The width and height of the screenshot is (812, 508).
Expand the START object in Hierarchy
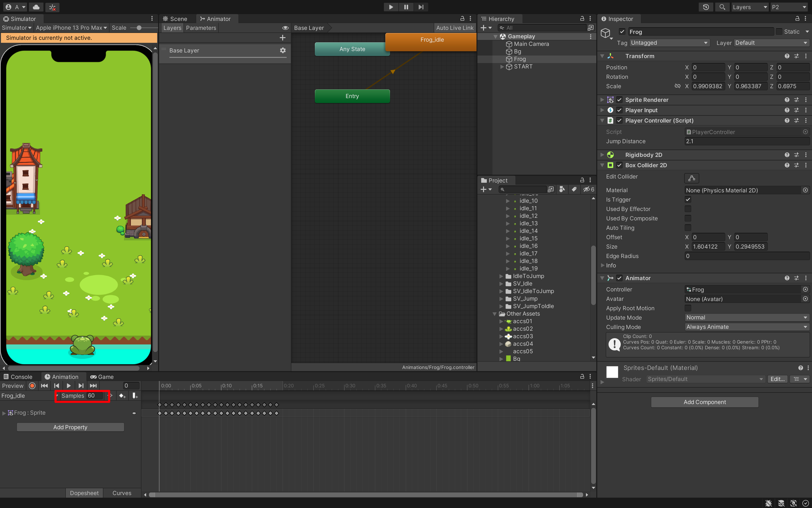point(502,67)
